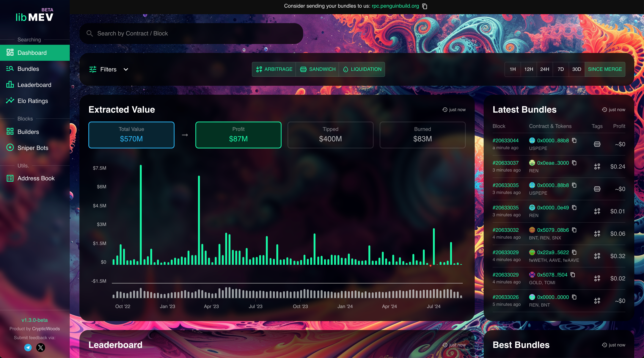Click the Best Bundles refresh clock icon
The height and width of the screenshot is (358, 644).
(604, 345)
